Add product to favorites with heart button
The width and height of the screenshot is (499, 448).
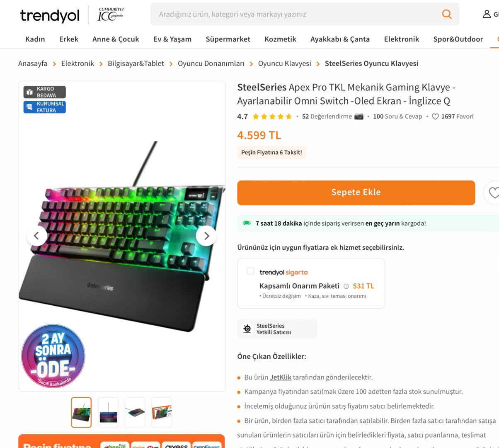[x=493, y=193]
